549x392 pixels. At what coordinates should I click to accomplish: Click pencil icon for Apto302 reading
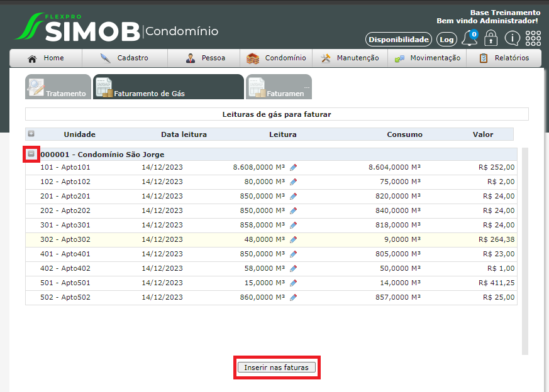[x=293, y=239]
